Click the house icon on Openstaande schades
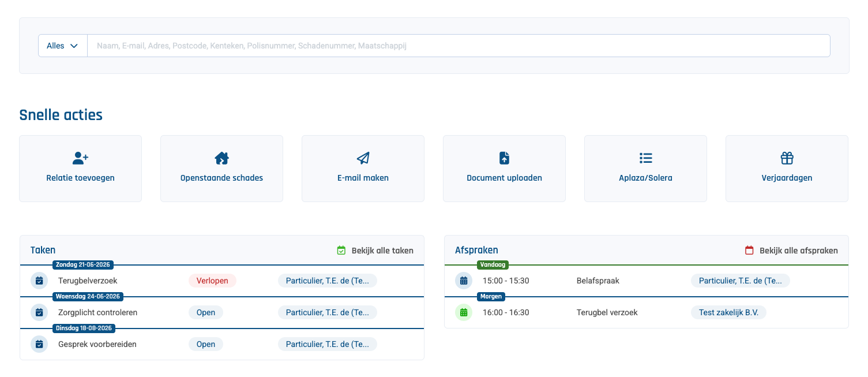The width and height of the screenshot is (868, 377). coord(221,158)
